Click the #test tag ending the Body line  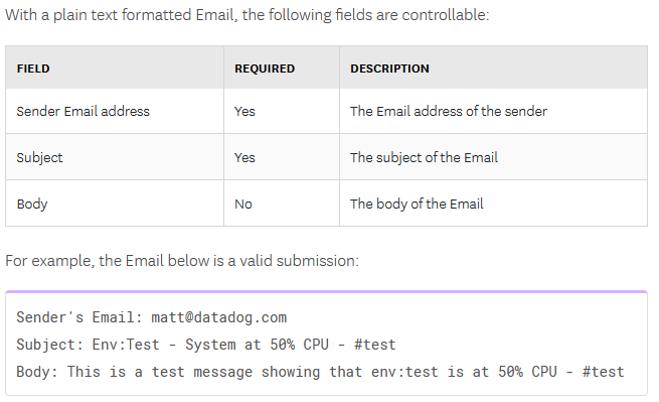coord(604,372)
